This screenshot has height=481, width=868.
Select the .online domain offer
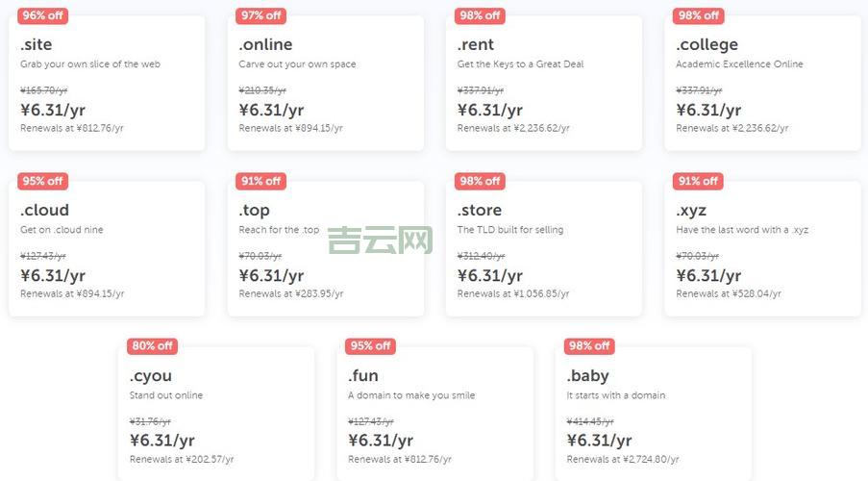click(325, 87)
